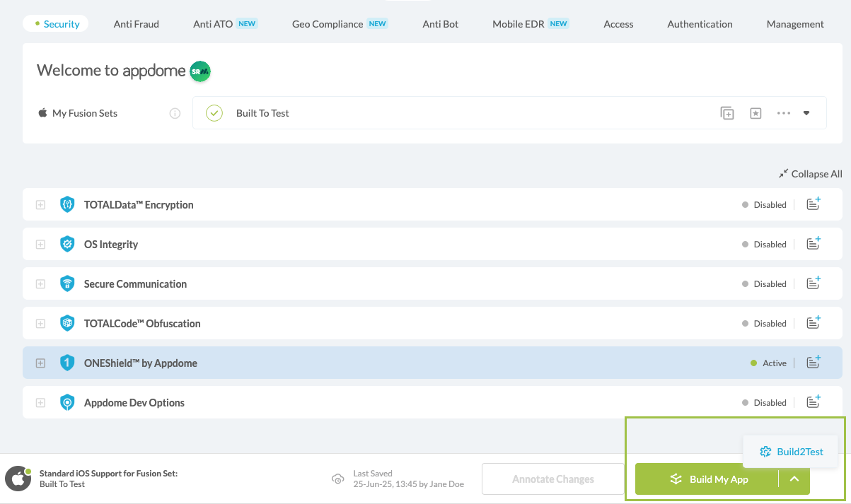
Task: Enable the Appdome Dev Options feature
Action: [770, 402]
